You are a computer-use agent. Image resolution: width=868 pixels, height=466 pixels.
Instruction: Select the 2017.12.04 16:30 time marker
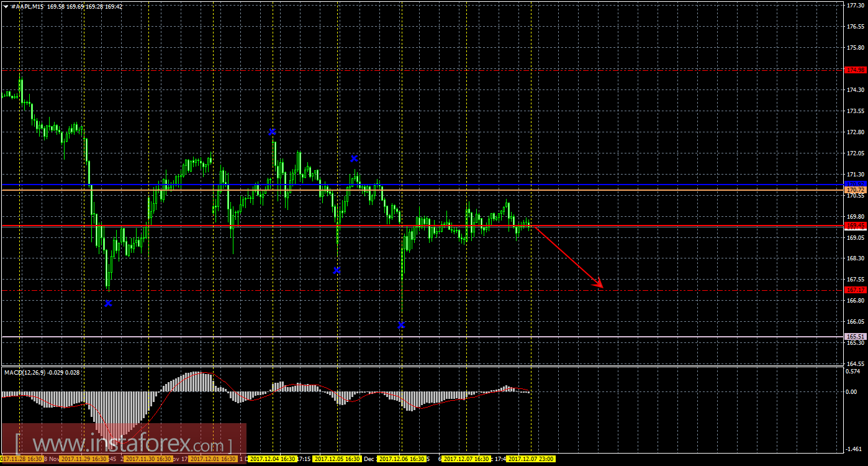click(x=273, y=459)
